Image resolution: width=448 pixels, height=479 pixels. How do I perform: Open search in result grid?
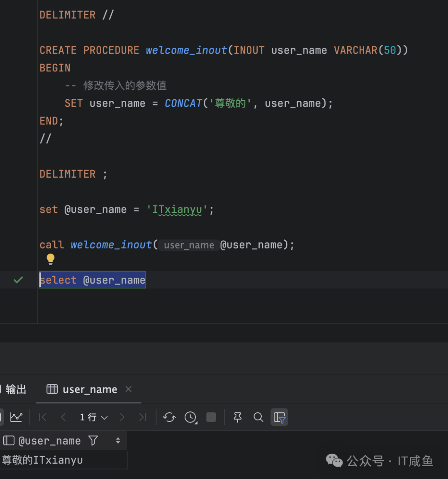tap(258, 417)
